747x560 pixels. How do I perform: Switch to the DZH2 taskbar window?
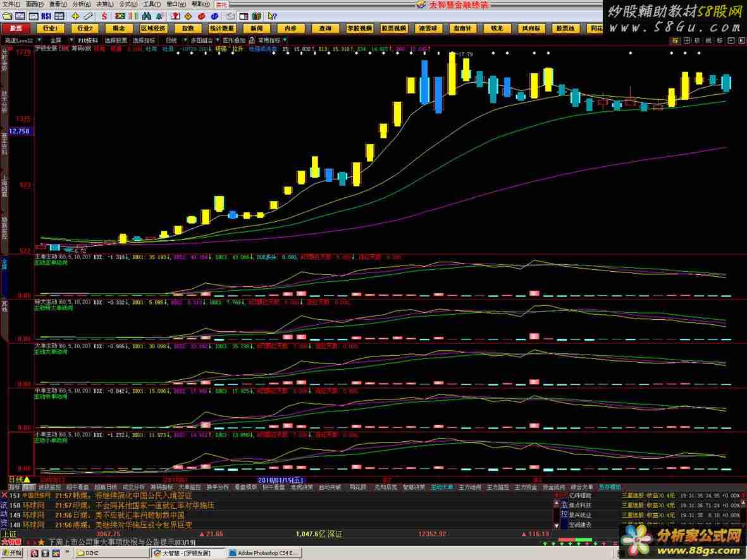click(x=112, y=553)
